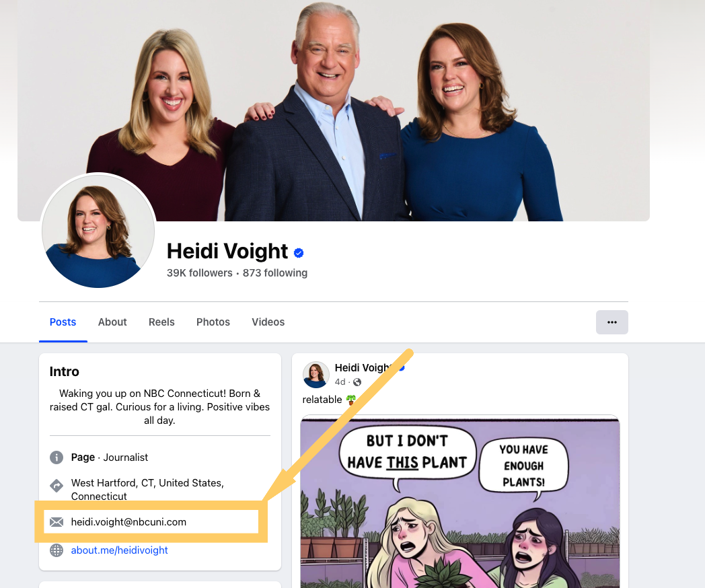Click the globe icon beside the about.me link
This screenshot has height=588, width=705.
tap(57, 550)
